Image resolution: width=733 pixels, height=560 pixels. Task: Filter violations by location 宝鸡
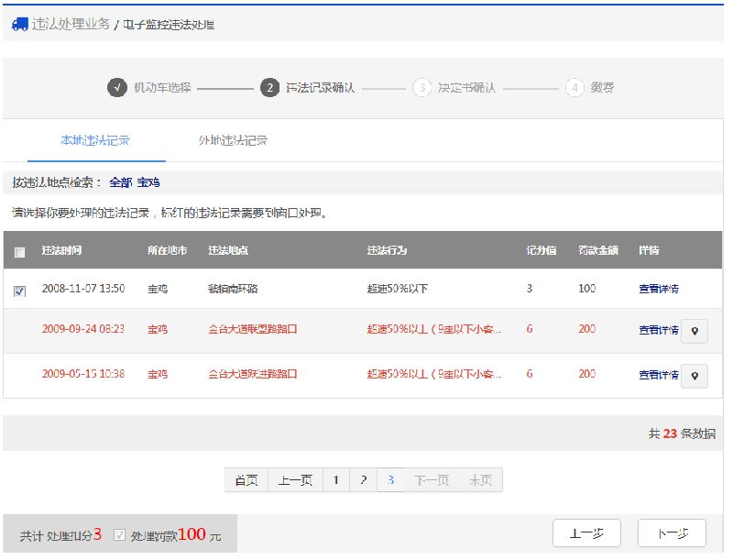point(149,182)
